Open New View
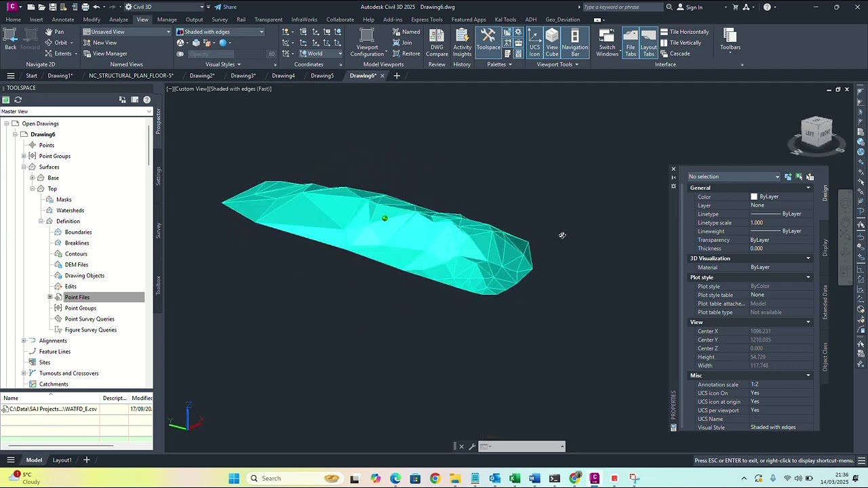Viewport: 868px width, 488px height. (99, 43)
